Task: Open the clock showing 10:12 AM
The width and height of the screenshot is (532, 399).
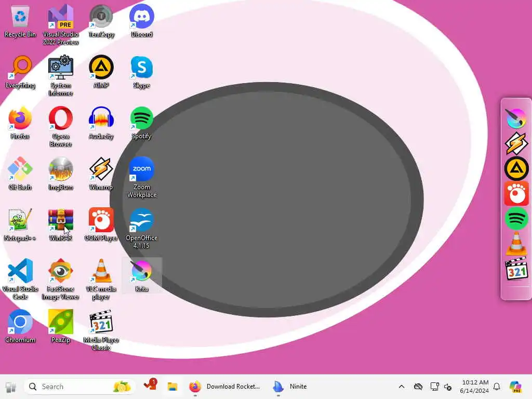Action: (x=474, y=387)
